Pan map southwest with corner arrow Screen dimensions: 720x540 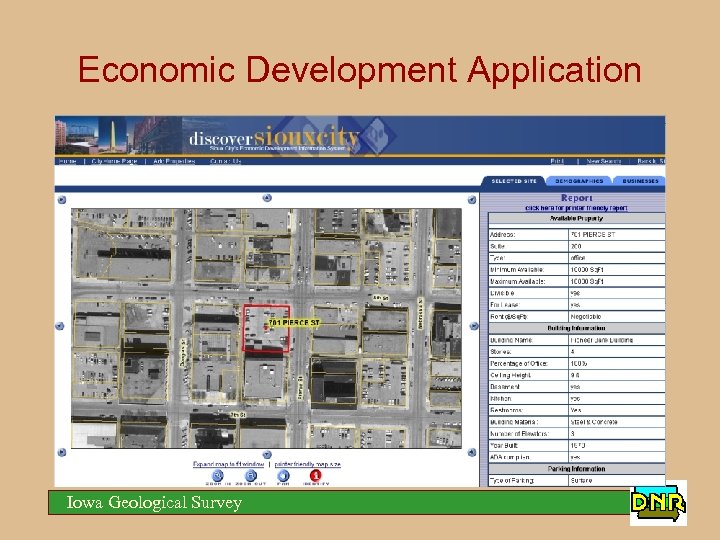pyautogui.click(x=62, y=452)
